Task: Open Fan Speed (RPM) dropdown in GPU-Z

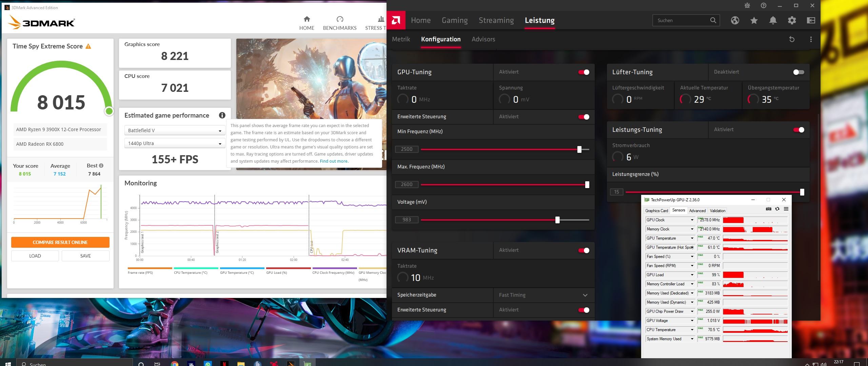Action: coord(692,266)
